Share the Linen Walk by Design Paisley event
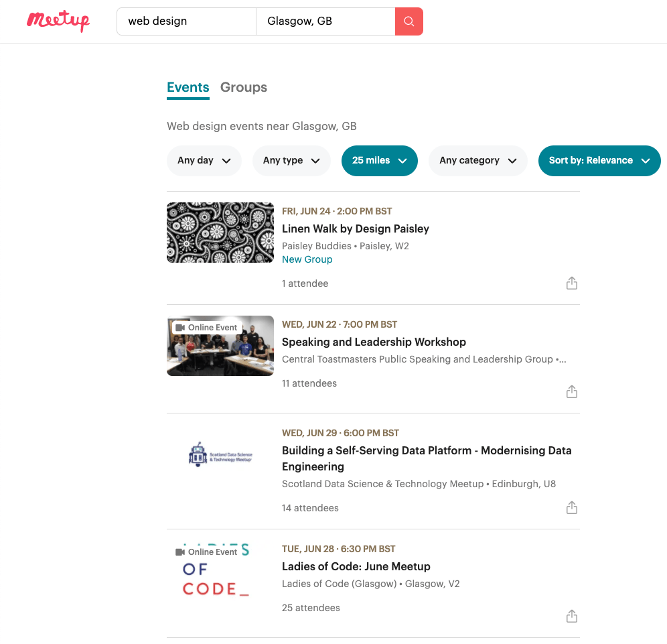This screenshot has width=667, height=644. click(x=571, y=283)
